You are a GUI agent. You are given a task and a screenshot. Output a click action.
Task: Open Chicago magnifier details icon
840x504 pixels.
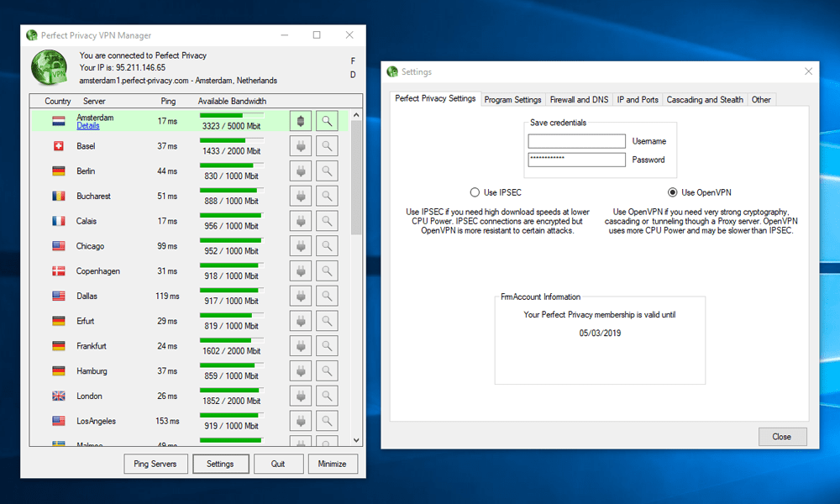click(x=327, y=246)
